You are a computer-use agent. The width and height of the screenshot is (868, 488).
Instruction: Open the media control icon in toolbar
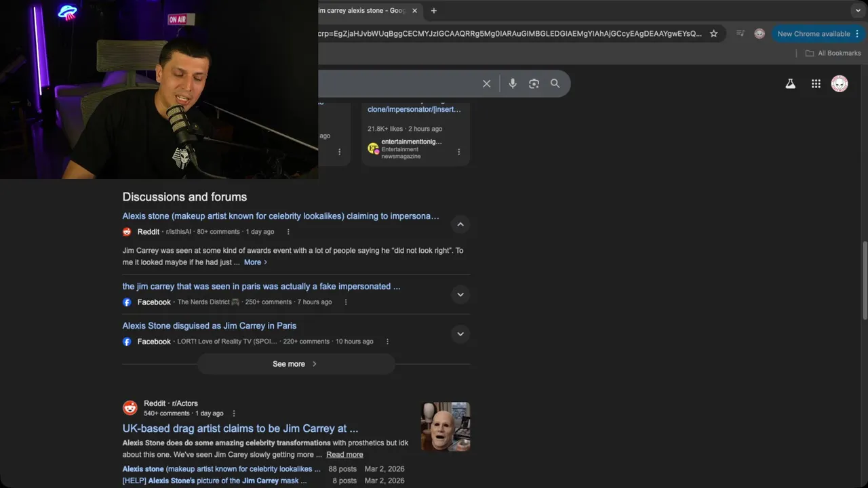(x=741, y=33)
